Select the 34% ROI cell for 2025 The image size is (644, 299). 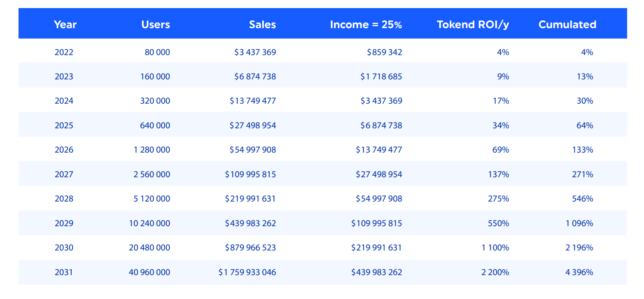[x=501, y=125]
